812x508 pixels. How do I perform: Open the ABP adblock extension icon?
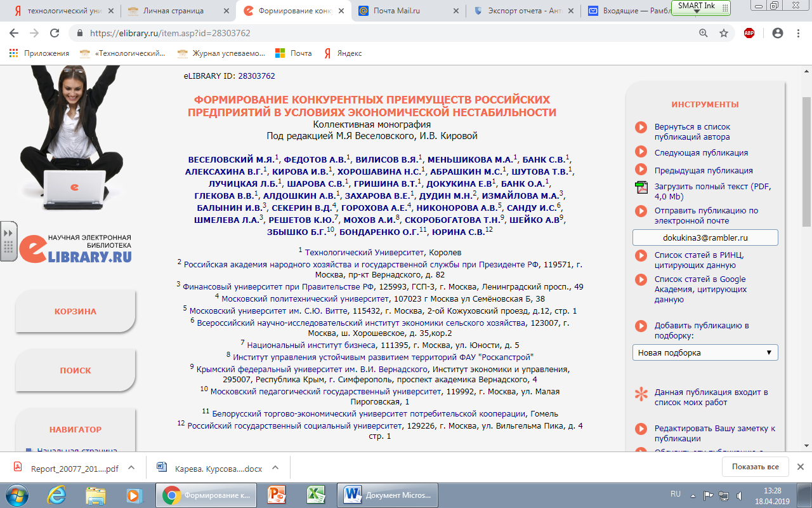coord(749,33)
